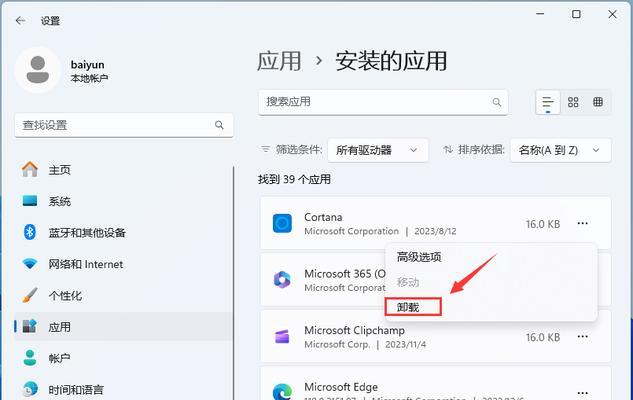Click the search magnifier in 查找设置 box
Screen dimensions: 633x400
point(219,125)
